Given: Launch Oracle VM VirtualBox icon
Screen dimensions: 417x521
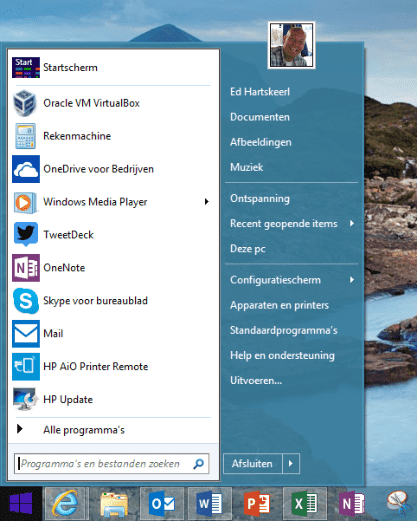Looking at the screenshot, I should tap(25, 103).
